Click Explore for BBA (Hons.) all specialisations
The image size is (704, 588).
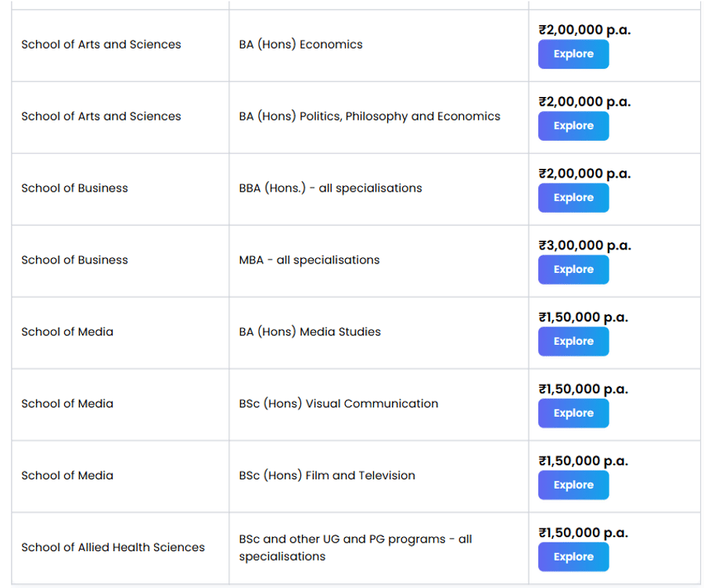tap(573, 198)
